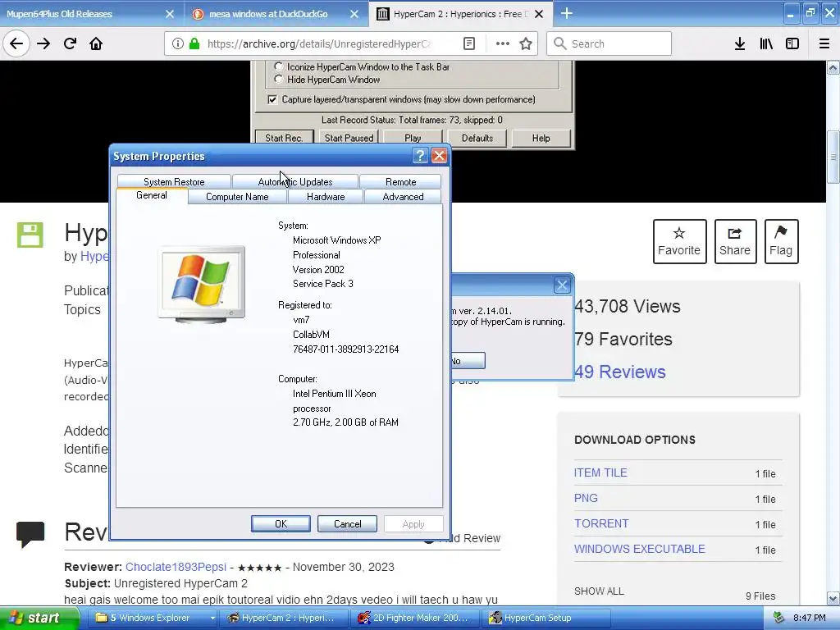The image size is (840, 630).
Task: Open reviewer Choclate1893Pepsi profile link
Action: 176,567
